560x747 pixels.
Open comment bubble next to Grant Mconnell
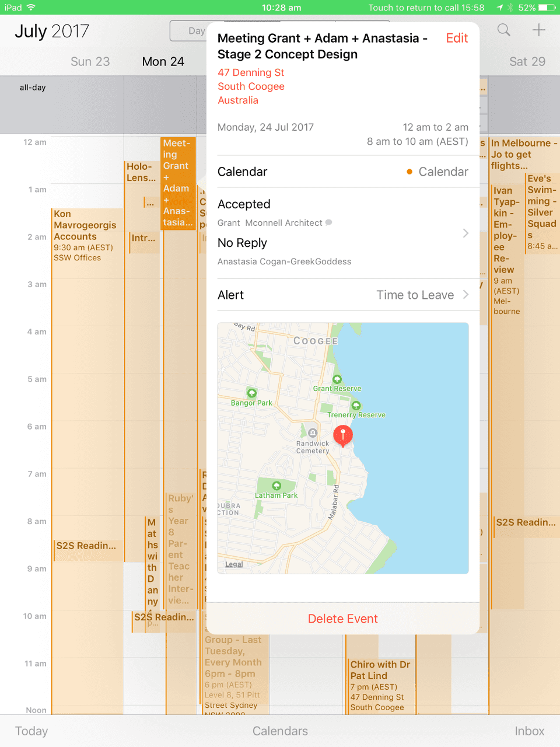click(x=329, y=223)
